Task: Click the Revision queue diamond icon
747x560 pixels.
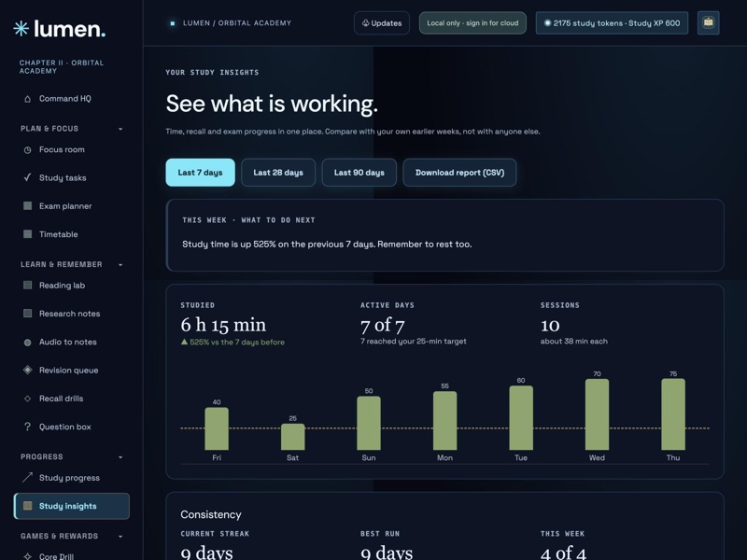Action: click(28, 370)
